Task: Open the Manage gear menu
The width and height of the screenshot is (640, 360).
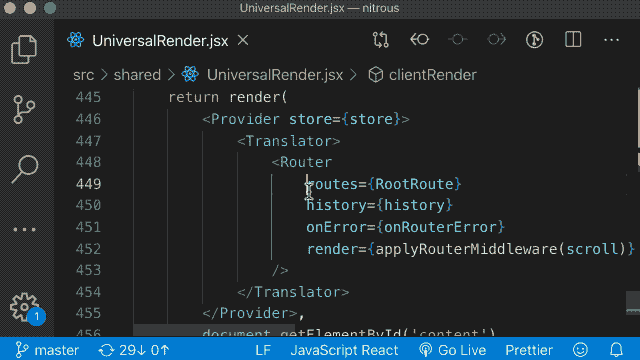Action: click(24, 307)
